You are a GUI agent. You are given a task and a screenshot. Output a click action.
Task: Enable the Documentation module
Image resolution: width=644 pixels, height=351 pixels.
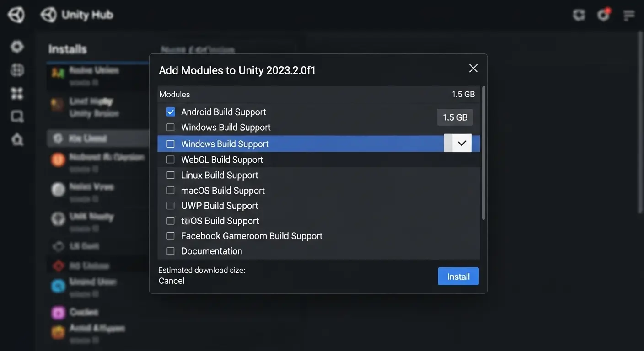[171, 251]
